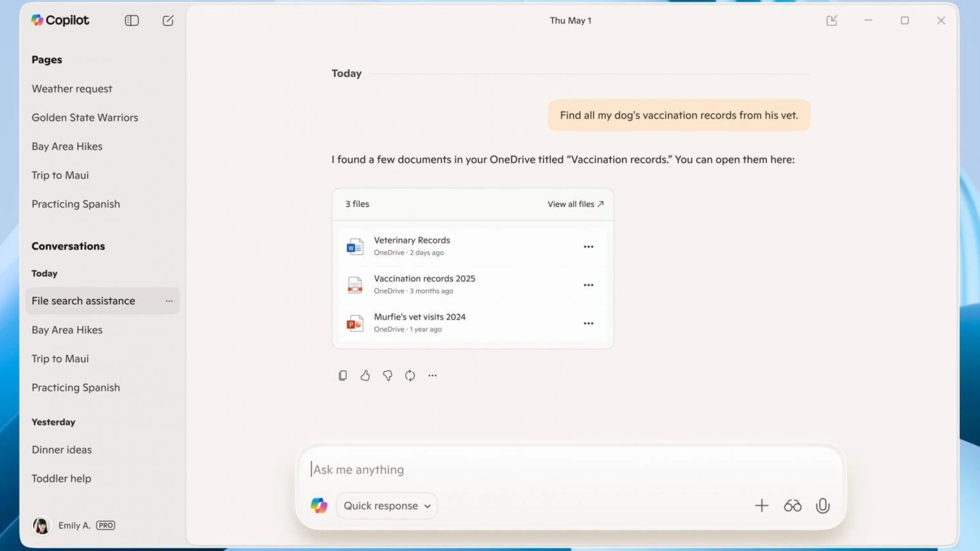The height and width of the screenshot is (551, 980).
Task: Start a new chat with compose icon
Action: coord(168,20)
